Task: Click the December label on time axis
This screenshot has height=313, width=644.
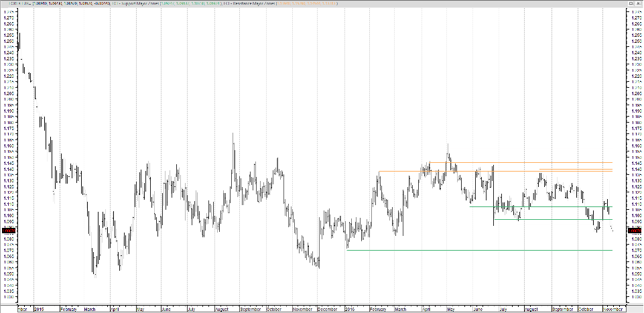Action: pyautogui.click(x=327, y=310)
